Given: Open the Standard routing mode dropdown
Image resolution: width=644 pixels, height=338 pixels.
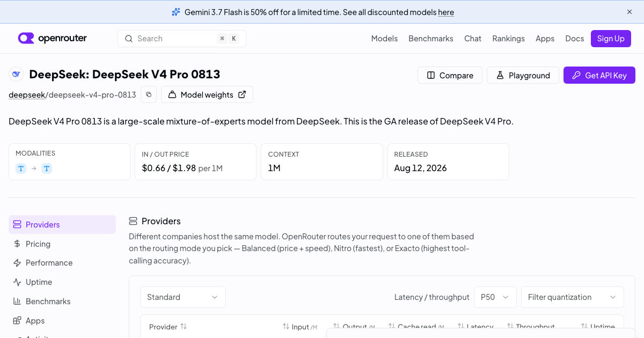Looking at the screenshot, I should (x=183, y=297).
